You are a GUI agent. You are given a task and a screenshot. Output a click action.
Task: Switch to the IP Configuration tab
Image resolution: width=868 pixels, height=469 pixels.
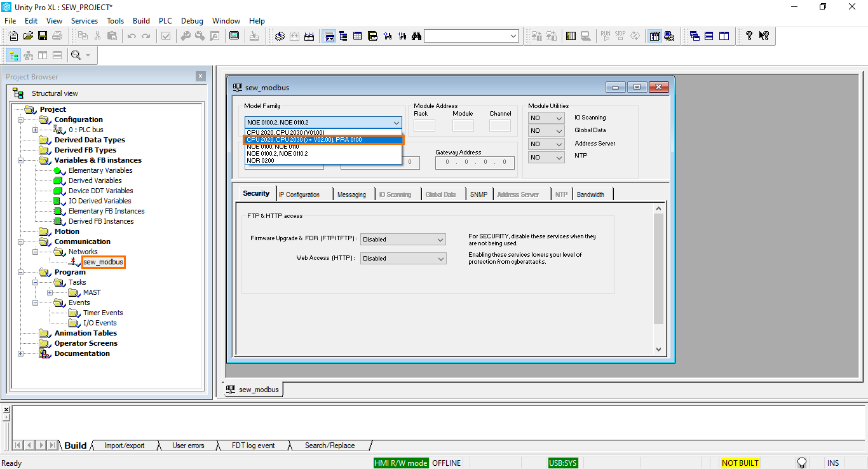[299, 194]
